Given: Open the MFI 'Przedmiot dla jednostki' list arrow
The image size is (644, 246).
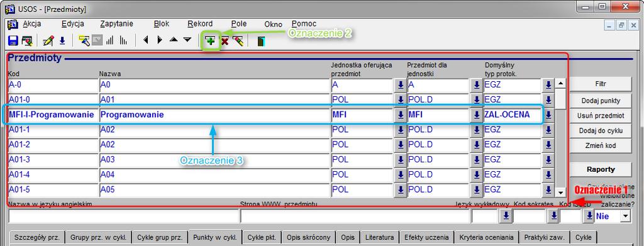Looking at the screenshot, I should click(477, 115).
